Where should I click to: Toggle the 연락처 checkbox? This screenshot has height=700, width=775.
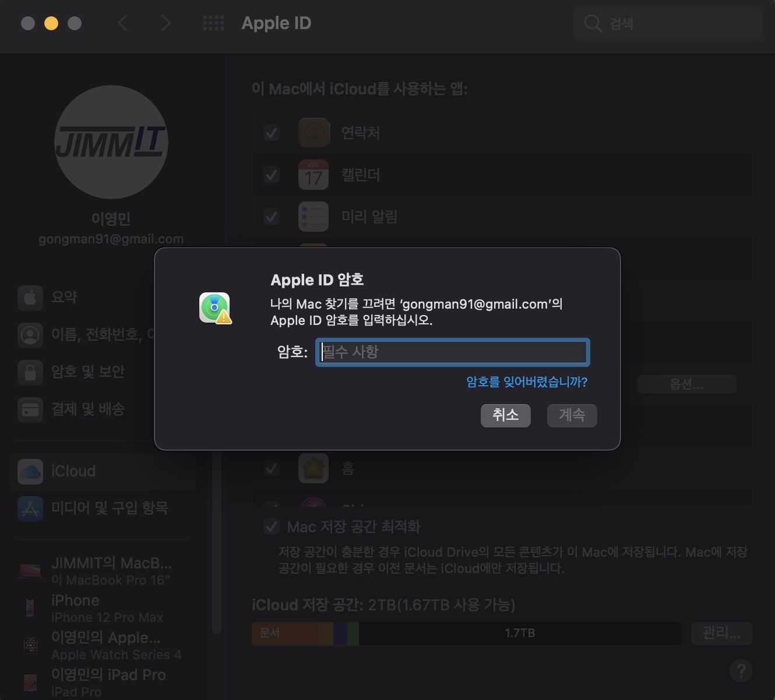click(272, 133)
